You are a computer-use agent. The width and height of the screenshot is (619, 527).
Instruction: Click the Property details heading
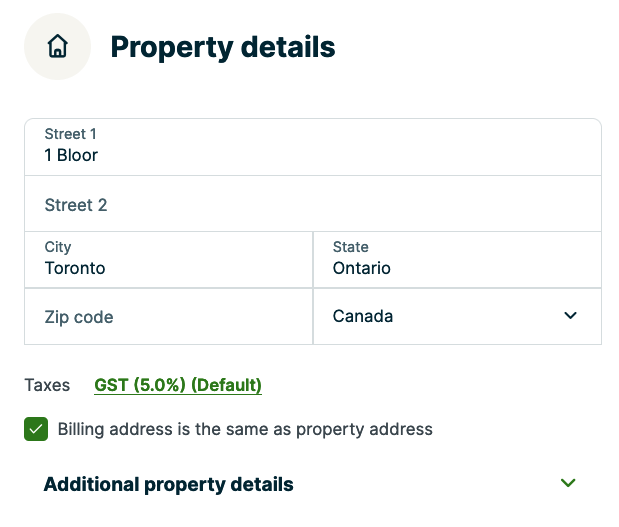coord(222,46)
